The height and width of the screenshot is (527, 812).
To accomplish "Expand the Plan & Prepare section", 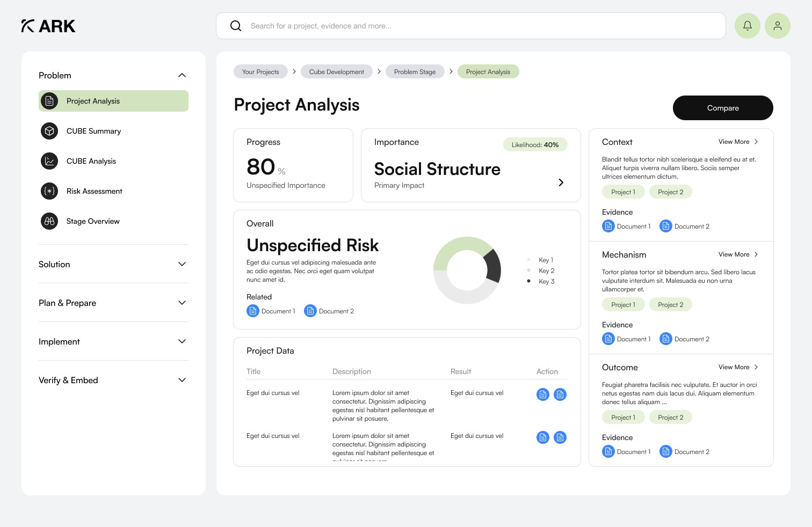I will (x=182, y=303).
